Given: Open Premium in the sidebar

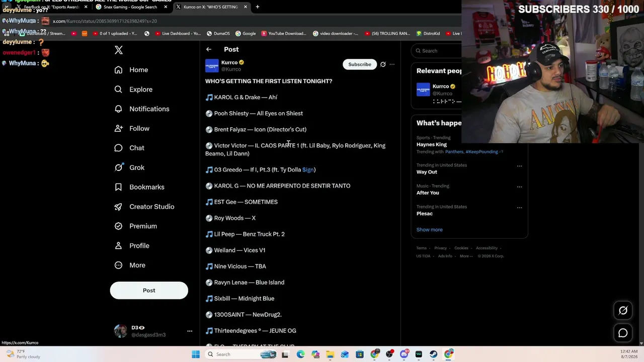Looking at the screenshot, I should [x=136, y=226].
